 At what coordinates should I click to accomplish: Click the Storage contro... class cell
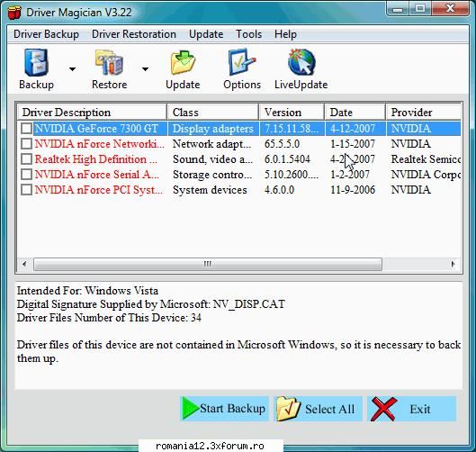pyautogui.click(x=212, y=175)
